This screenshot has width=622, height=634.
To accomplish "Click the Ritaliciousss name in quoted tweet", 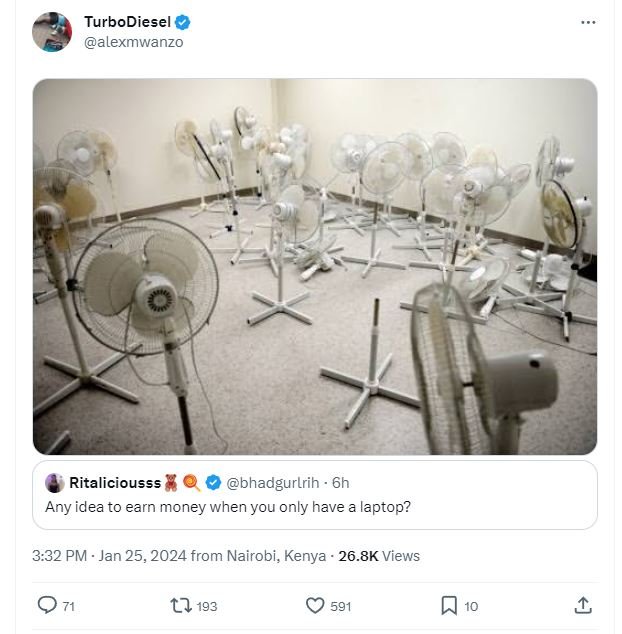I will pos(115,483).
